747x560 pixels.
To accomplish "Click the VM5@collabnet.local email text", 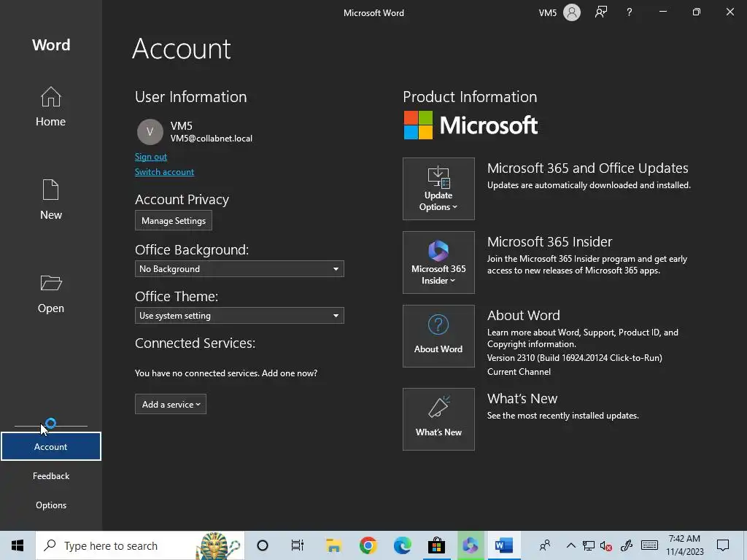I will coord(212,139).
